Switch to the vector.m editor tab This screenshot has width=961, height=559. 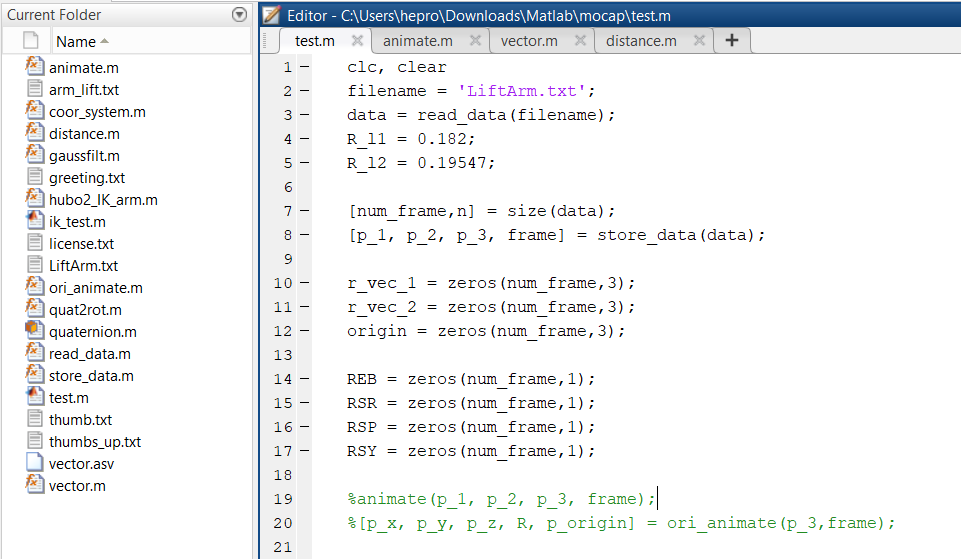(529, 41)
